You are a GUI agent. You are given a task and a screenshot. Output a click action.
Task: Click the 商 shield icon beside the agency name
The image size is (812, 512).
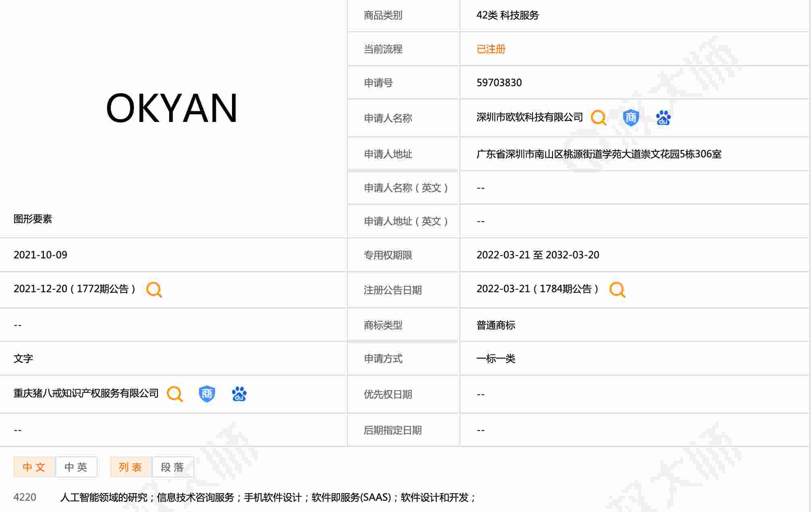click(207, 394)
